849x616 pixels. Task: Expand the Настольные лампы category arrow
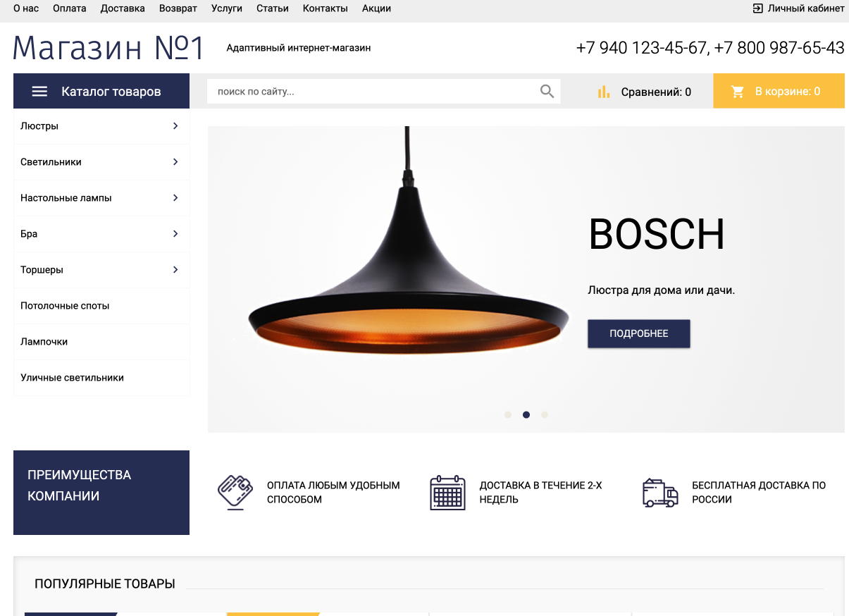175,198
